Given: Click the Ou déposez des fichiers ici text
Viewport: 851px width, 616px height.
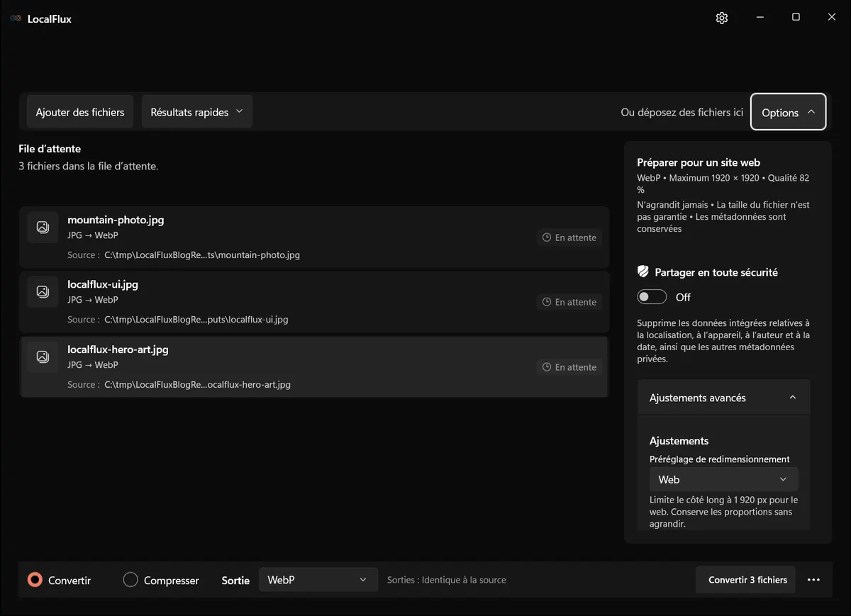Looking at the screenshot, I should click(x=682, y=112).
